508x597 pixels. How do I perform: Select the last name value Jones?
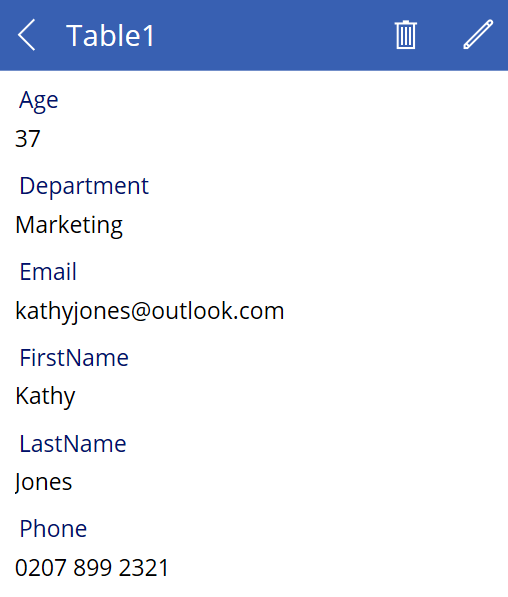[43, 482]
